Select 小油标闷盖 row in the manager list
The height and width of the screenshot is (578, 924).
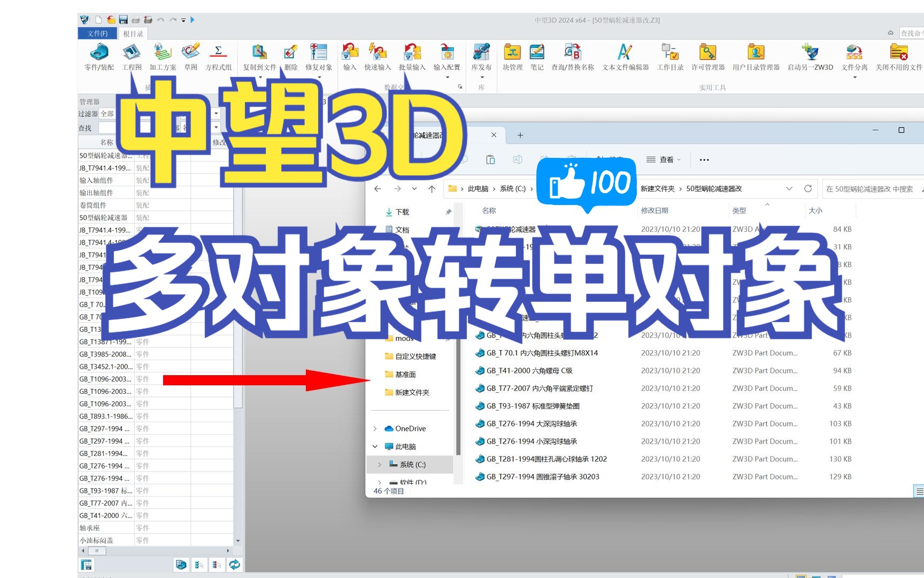[x=156, y=540]
